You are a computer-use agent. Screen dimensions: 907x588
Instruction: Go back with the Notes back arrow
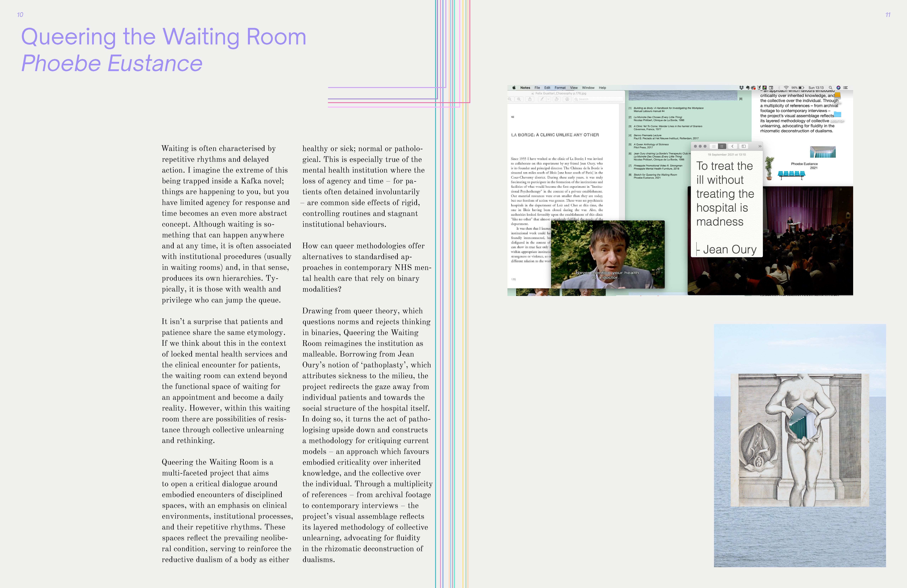click(x=732, y=146)
